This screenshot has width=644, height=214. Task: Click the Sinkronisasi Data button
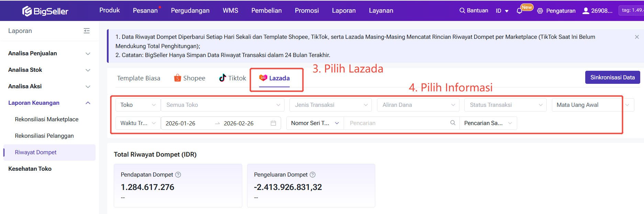[x=612, y=77]
